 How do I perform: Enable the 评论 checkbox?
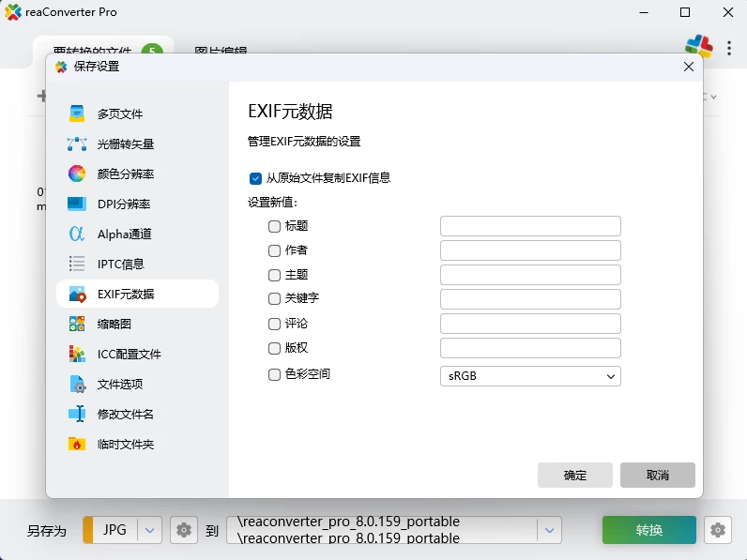click(274, 324)
